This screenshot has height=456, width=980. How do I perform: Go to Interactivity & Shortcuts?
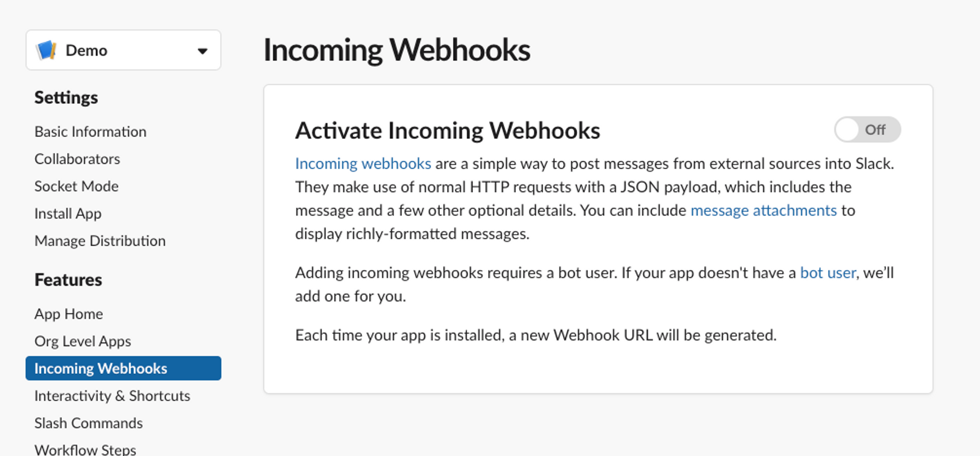(x=112, y=396)
